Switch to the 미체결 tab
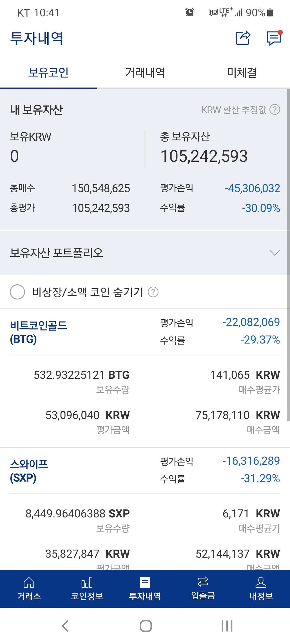The width and height of the screenshot is (290, 644). (242, 72)
